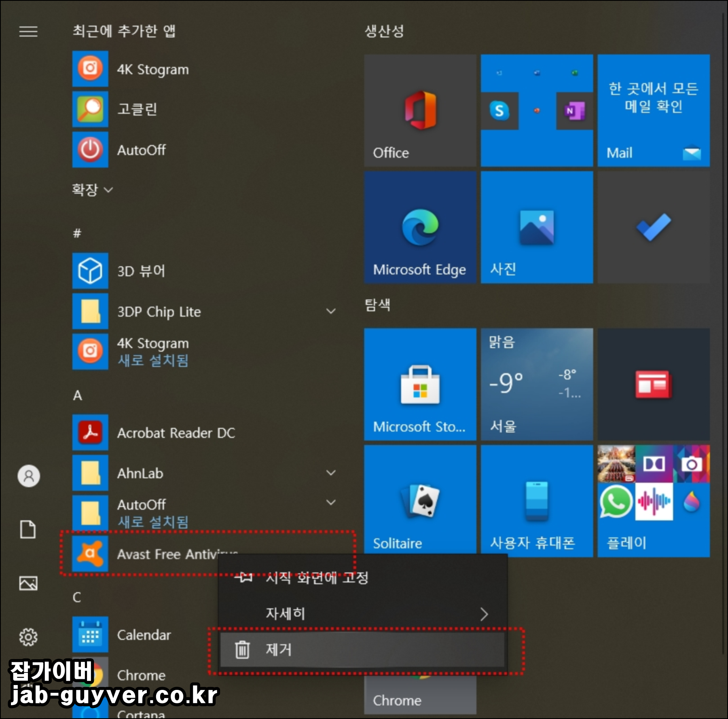Click the WhatsApp icon in 플레이 tile

click(616, 501)
